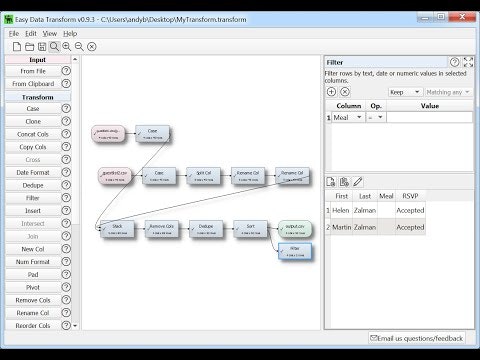Viewport: 480px width, 360px height.
Task: Open the View menu
Action: 50,33
